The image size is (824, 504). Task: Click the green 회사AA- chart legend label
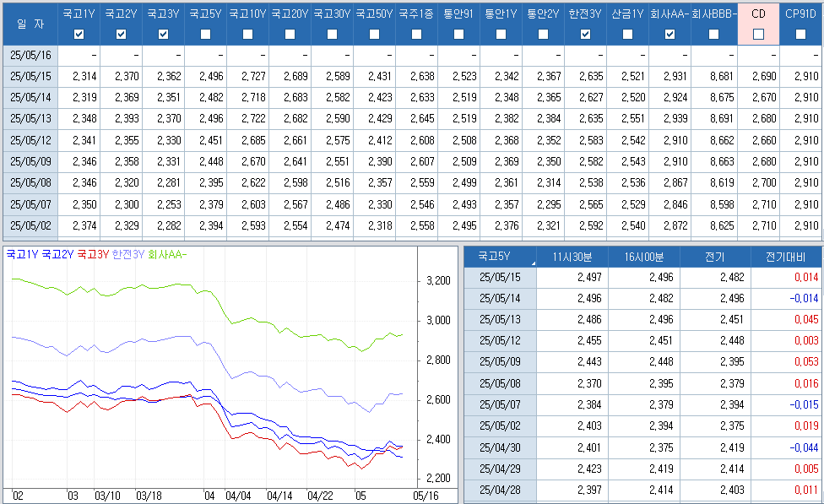click(168, 254)
